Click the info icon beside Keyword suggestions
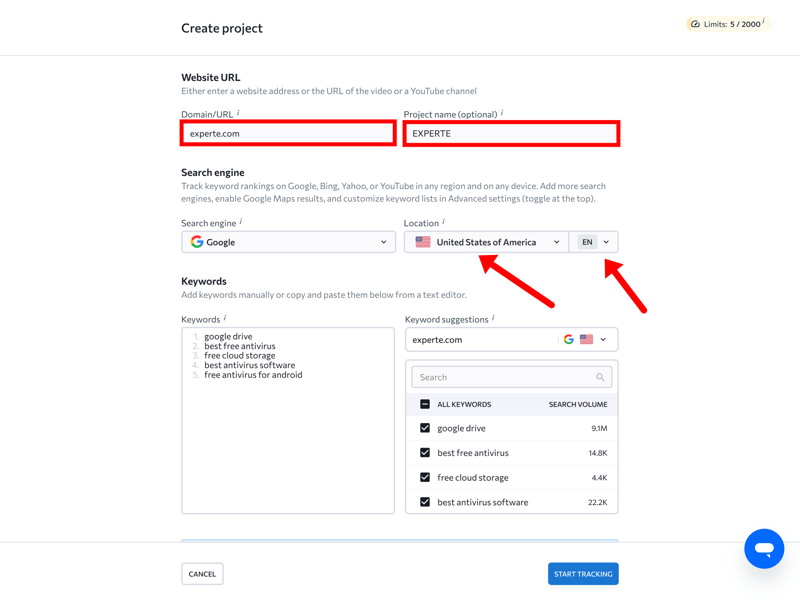The height and width of the screenshot is (600, 800). [x=493, y=318]
